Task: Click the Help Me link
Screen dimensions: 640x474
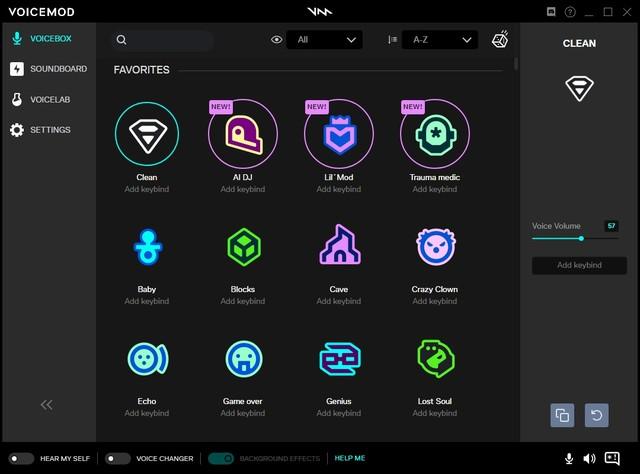Action: pyautogui.click(x=350, y=458)
